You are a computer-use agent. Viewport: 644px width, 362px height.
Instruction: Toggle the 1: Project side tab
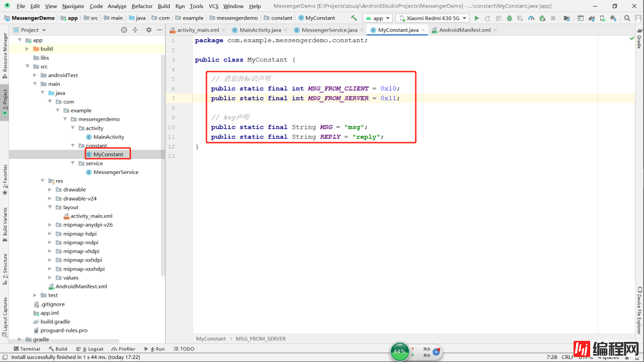click(x=5, y=103)
